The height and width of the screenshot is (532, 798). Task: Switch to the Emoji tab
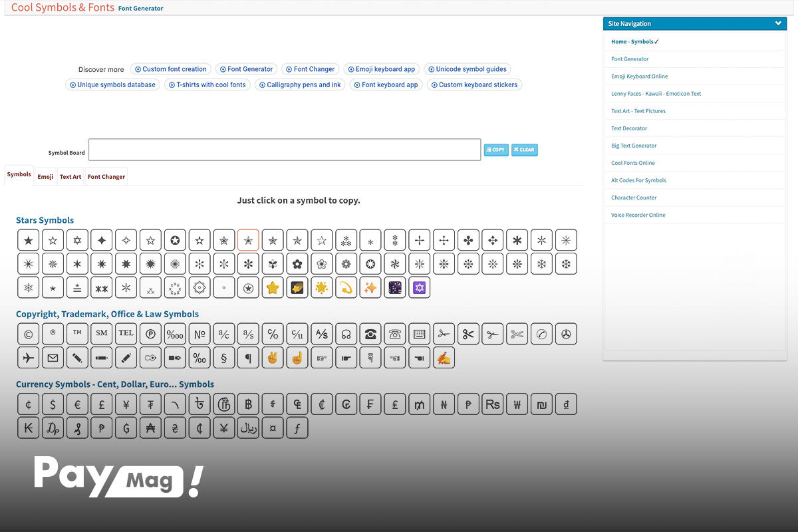45,177
